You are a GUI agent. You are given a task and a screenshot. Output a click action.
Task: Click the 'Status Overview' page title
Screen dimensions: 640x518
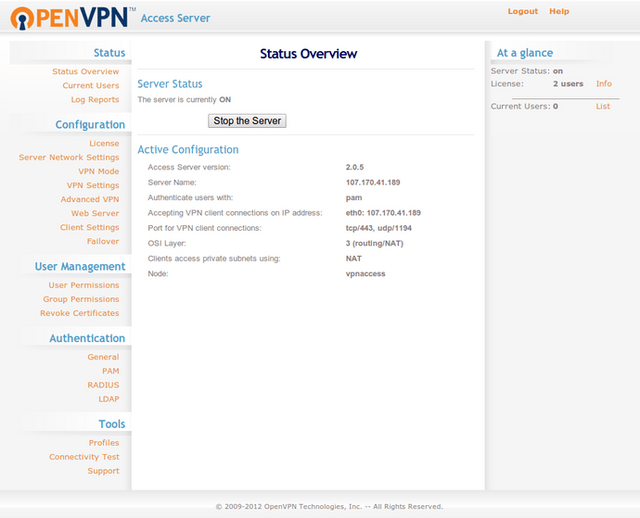pos(309,54)
